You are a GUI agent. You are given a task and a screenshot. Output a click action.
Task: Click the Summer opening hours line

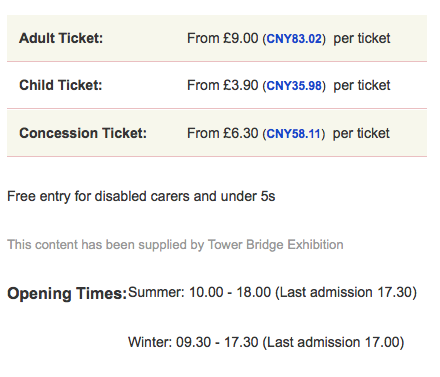coord(272,292)
